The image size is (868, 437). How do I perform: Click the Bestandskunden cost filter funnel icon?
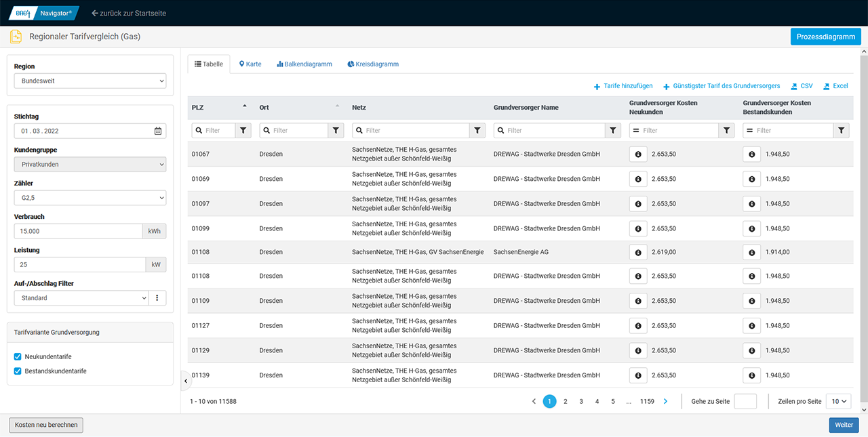841,130
